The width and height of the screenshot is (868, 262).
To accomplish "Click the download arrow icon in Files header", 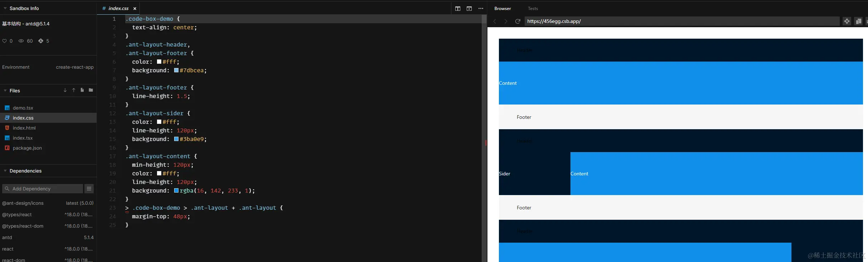I will (x=65, y=90).
